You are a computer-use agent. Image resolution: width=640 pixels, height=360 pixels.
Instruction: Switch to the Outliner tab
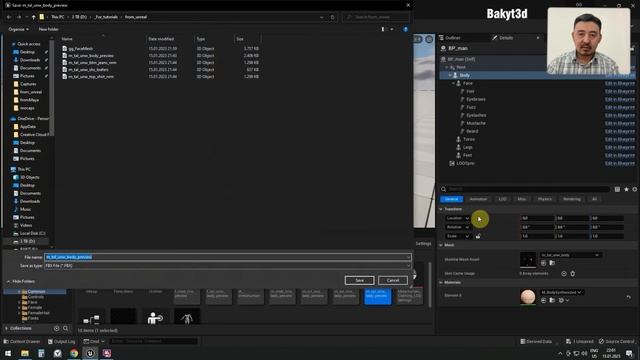(x=452, y=38)
